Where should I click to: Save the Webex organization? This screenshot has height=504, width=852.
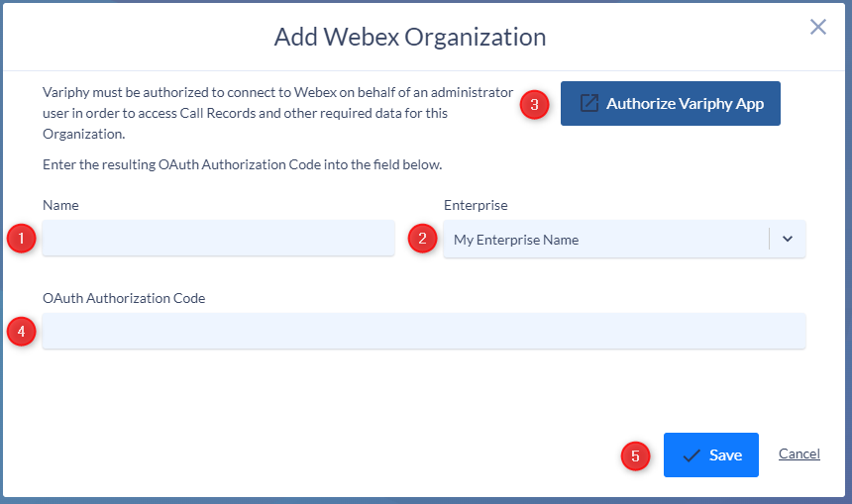pos(710,455)
